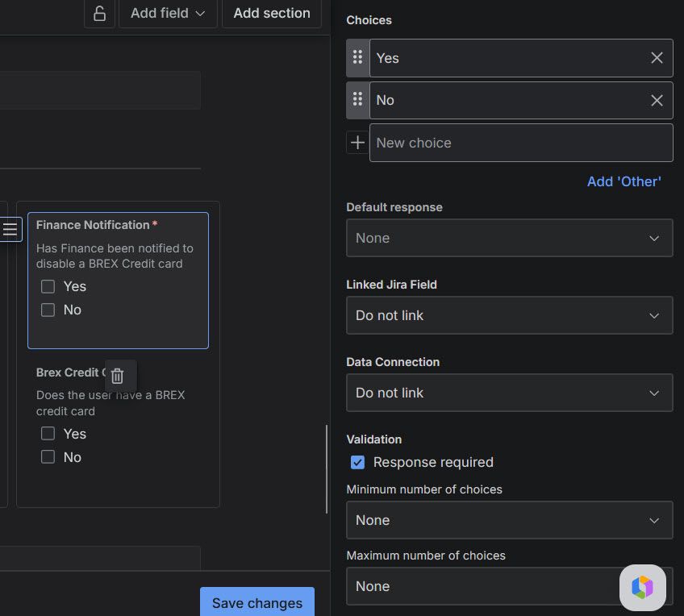Open the hamburger menu beside Finance Notification
This screenshot has width=684, height=616.
click(10, 229)
